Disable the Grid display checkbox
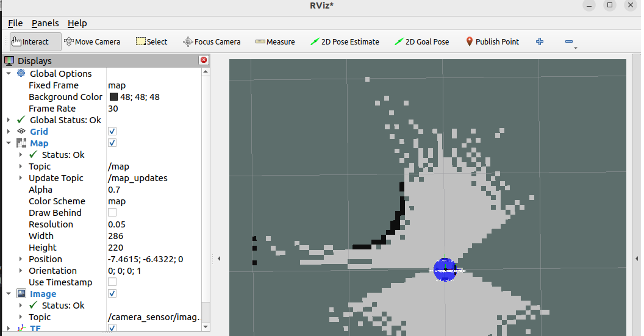The image size is (644, 336). 112,132
